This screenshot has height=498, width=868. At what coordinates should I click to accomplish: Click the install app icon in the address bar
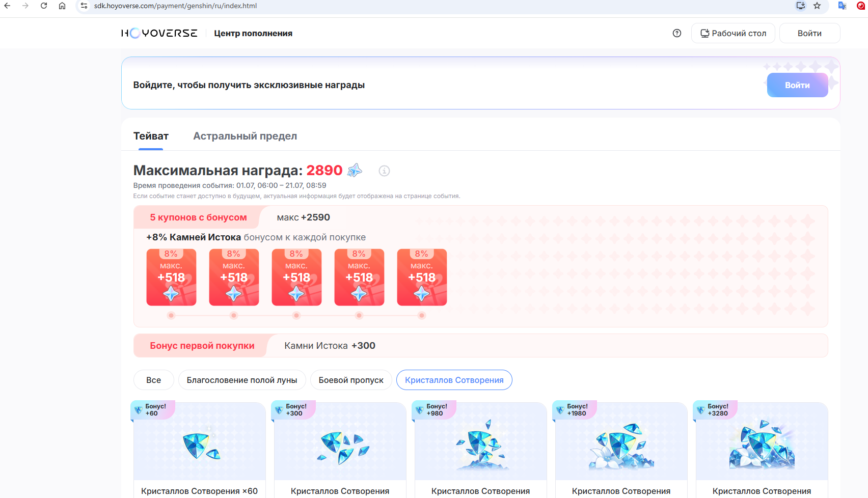[x=801, y=6]
